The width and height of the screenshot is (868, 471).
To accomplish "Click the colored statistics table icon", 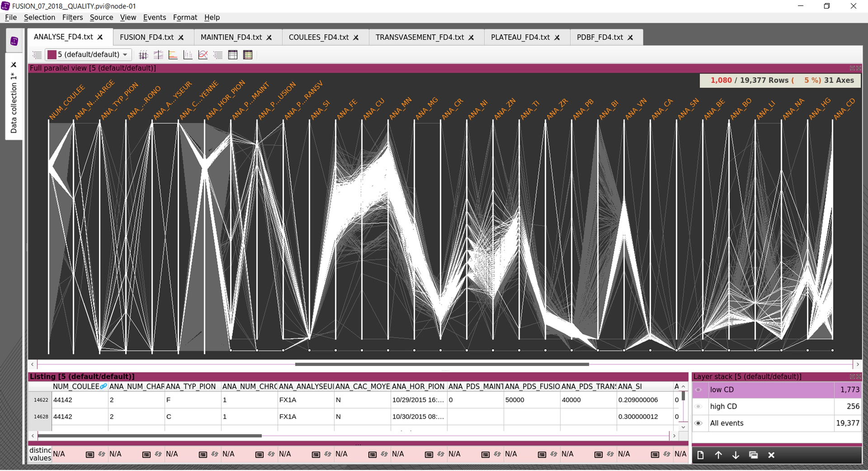I will [248, 55].
